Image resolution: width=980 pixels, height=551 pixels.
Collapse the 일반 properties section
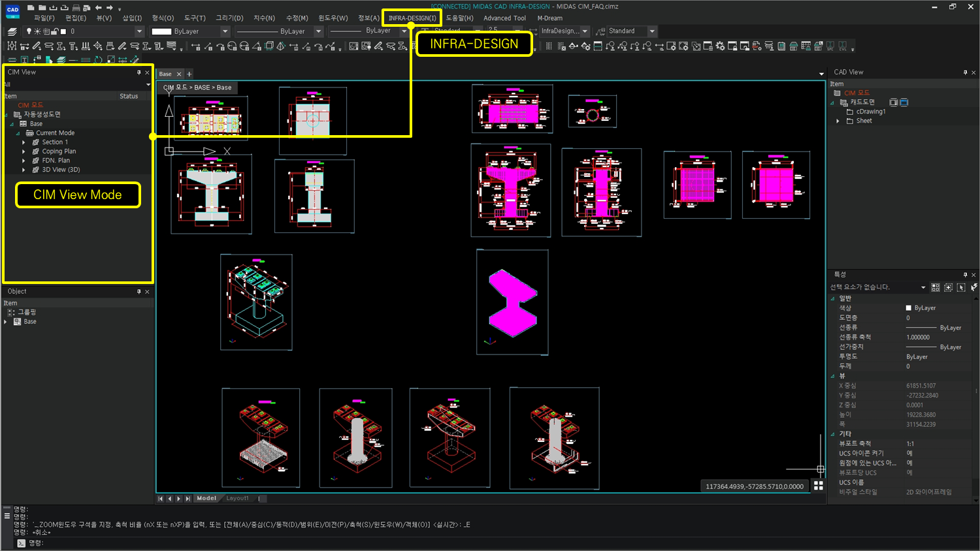pos(833,298)
